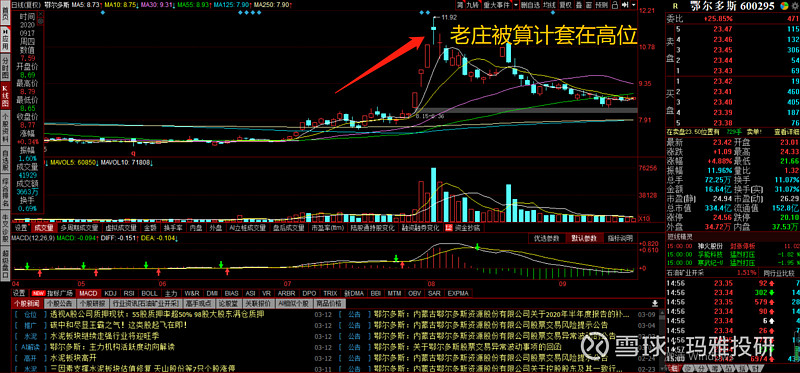Screen dimensions: 800x373
Task: Open the 复权 adjustment option
Action: click(565, 5)
